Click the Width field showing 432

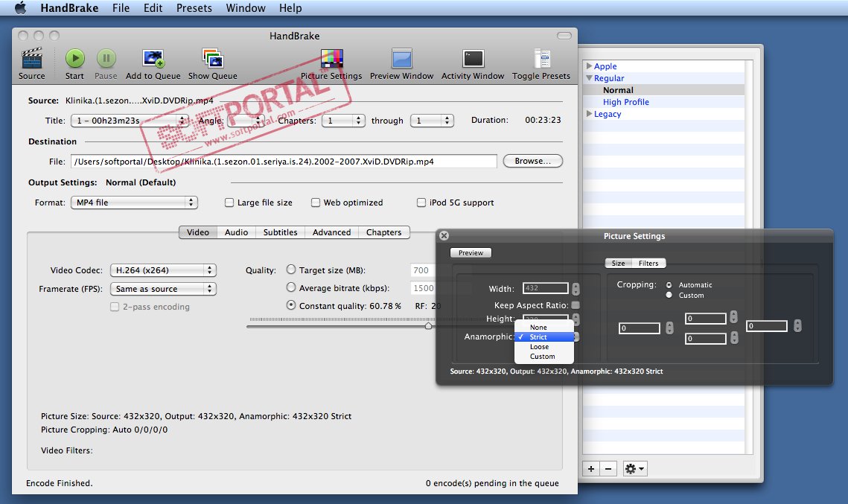tap(546, 288)
